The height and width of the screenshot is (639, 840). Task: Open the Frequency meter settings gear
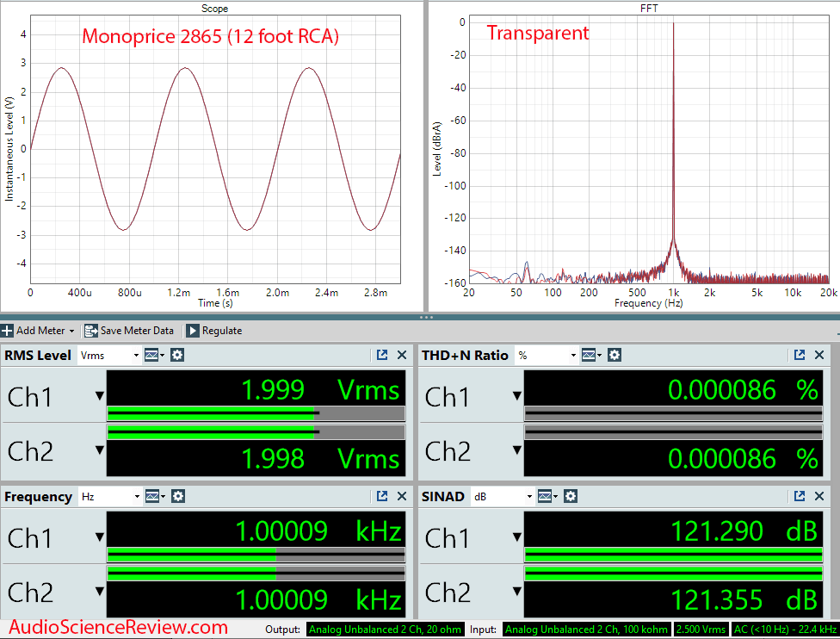click(178, 496)
